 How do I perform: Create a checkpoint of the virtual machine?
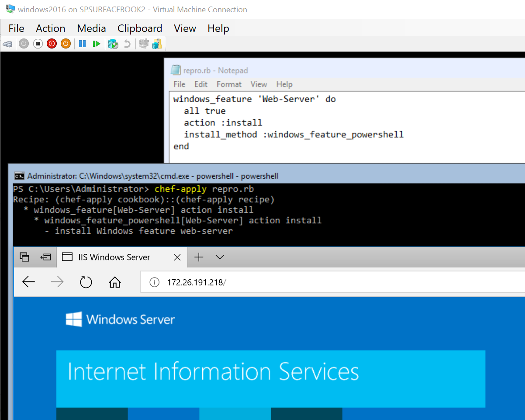coord(113,43)
